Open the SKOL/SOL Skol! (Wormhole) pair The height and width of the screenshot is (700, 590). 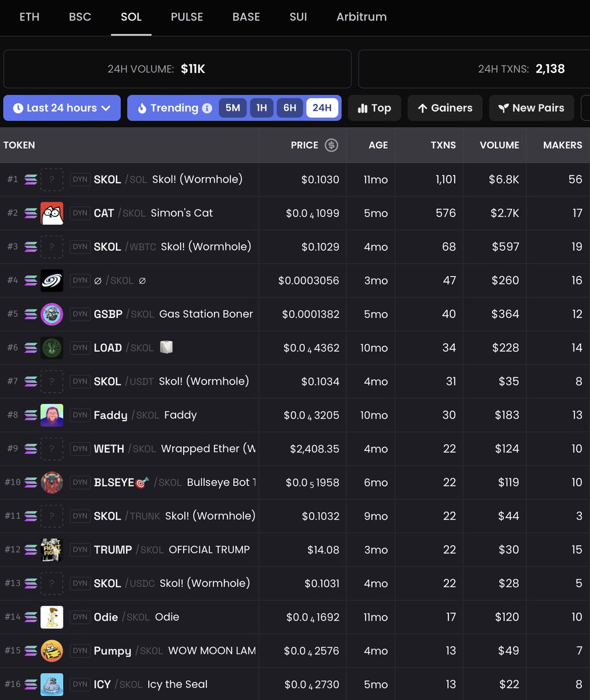tap(295, 180)
